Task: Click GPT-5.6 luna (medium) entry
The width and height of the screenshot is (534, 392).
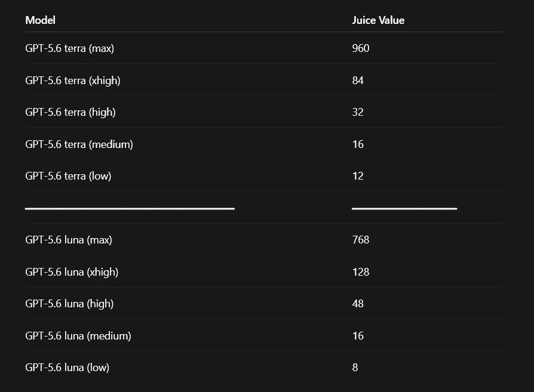Action: (x=78, y=336)
